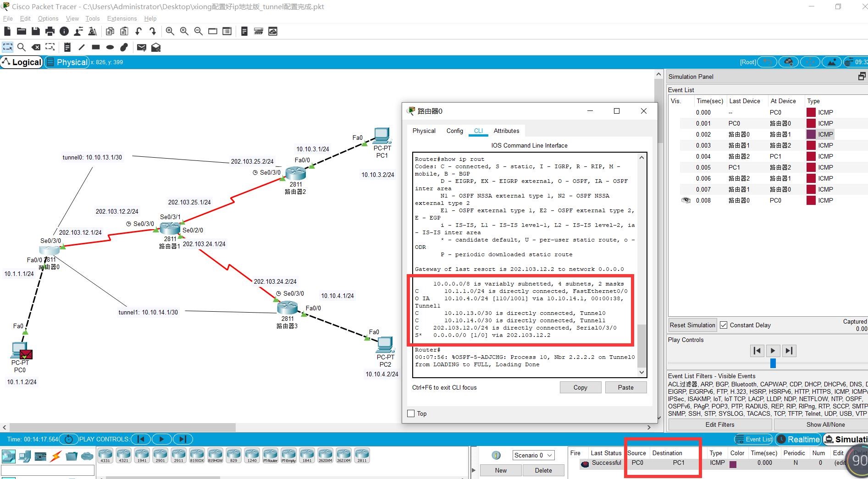Screen dimensions: 868x479
Task: Copy CLI output using Copy button
Action: (580, 387)
